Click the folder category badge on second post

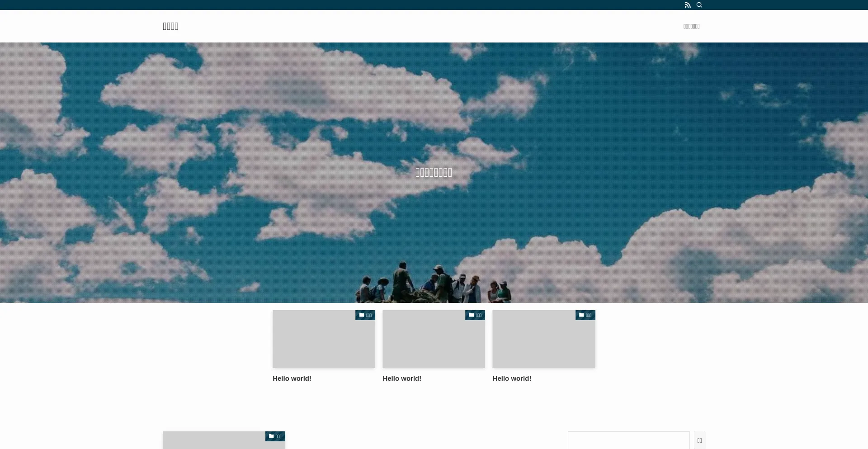475,315
